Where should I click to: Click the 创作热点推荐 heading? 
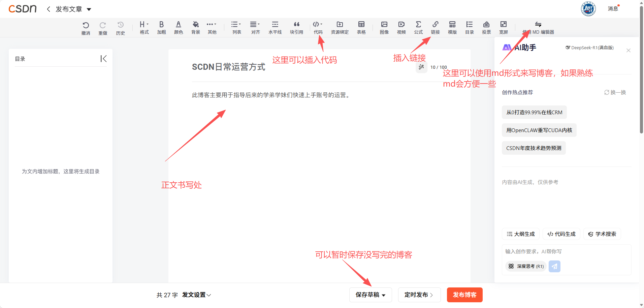pyautogui.click(x=517, y=92)
